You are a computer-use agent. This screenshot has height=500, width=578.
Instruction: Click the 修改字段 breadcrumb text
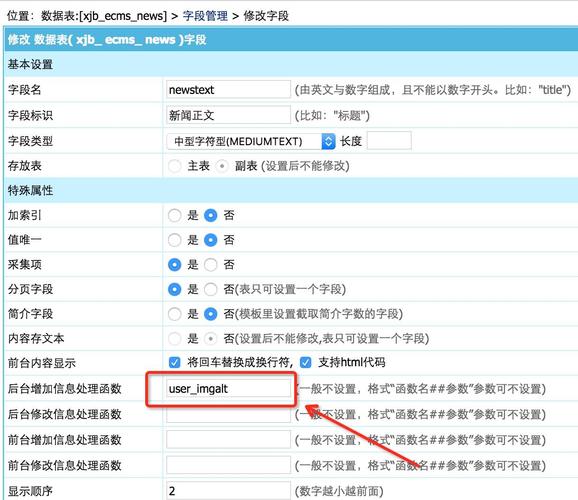coord(266,16)
